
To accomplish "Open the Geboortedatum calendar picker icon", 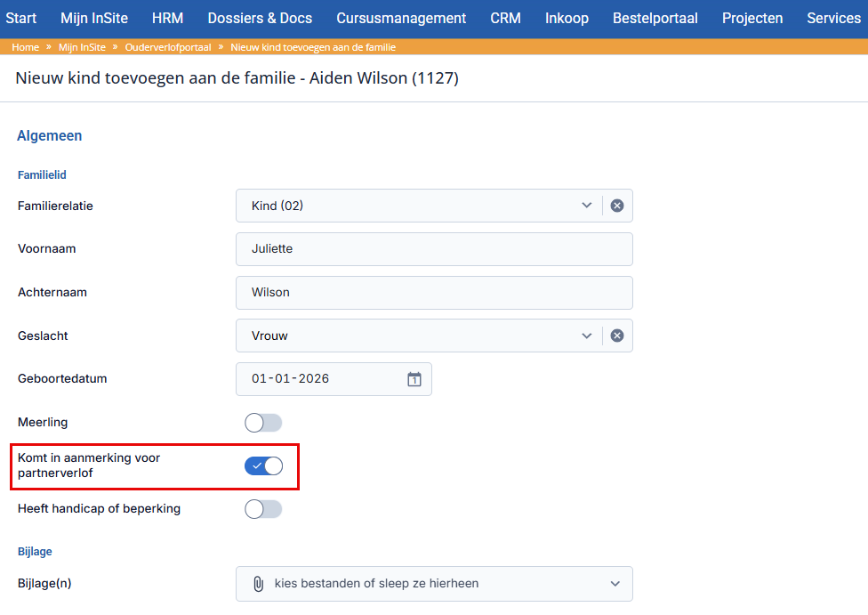I will 414,379.
